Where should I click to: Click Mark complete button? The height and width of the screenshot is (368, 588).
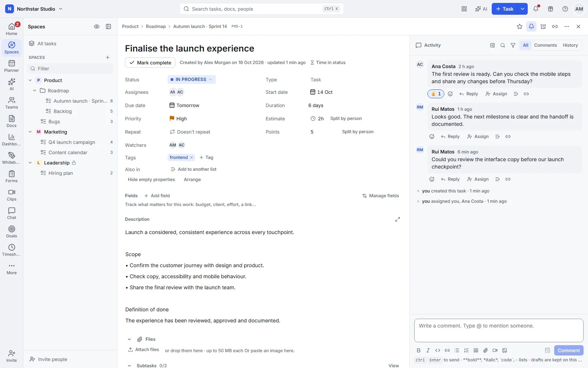point(150,63)
